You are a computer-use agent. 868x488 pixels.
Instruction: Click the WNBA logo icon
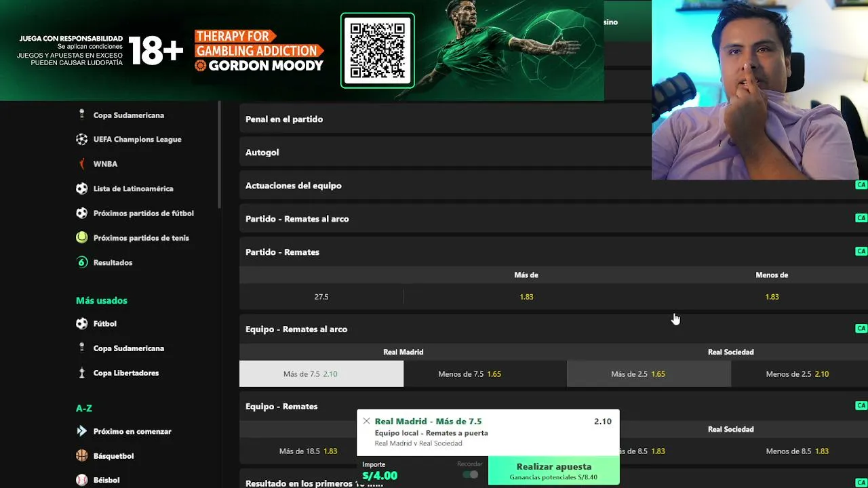82,163
